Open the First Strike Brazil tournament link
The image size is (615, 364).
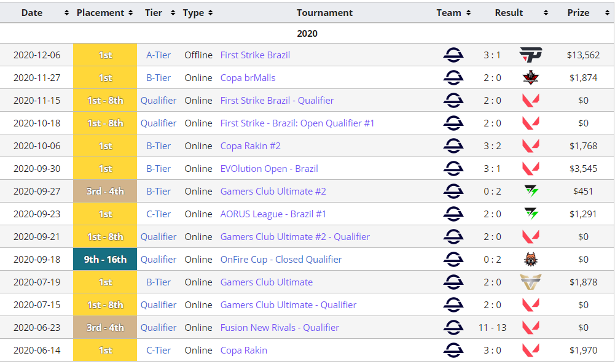[x=255, y=55]
